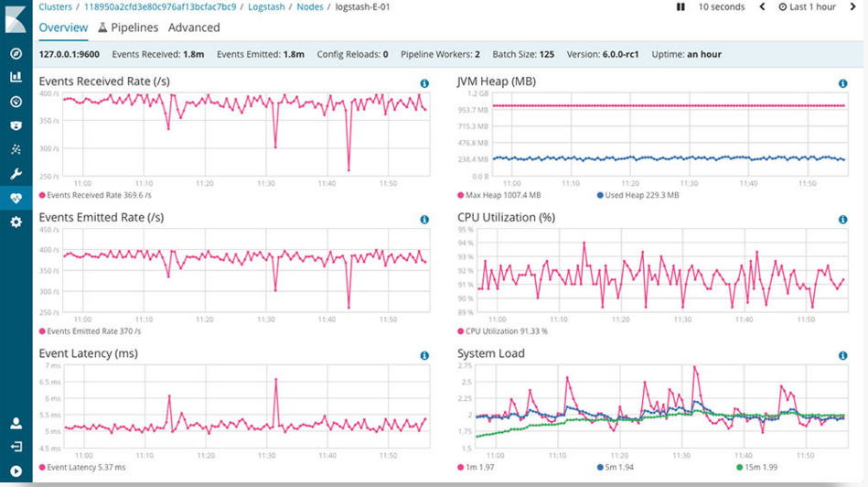Pause the auto-refresh
The height and width of the screenshot is (487, 868).
(680, 7)
